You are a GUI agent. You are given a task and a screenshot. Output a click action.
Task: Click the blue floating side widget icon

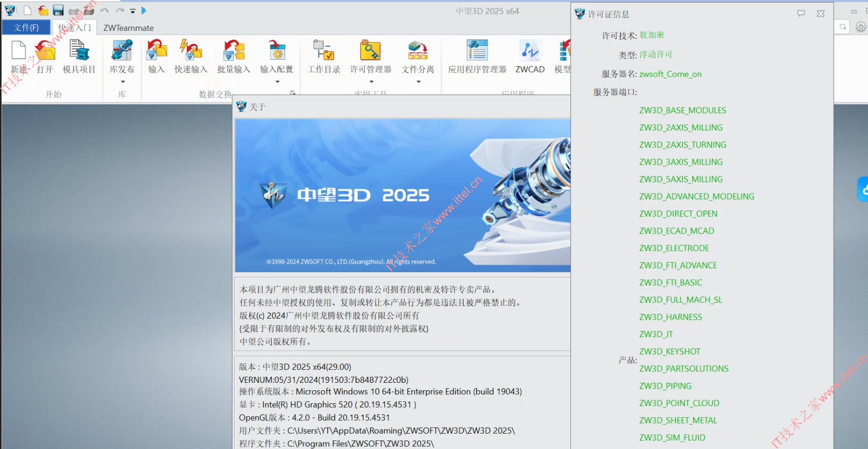pos(863,189)
